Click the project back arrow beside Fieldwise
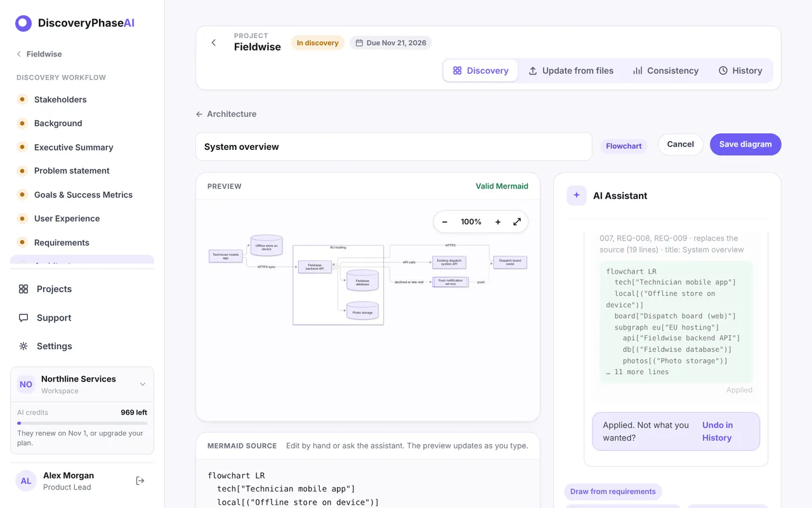Image resolution: width=812 pixels, height=508 pixels. point(214,43)
